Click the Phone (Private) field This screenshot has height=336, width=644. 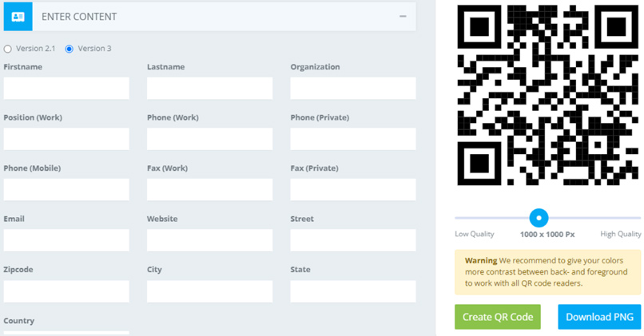click(x=353, y=139)
